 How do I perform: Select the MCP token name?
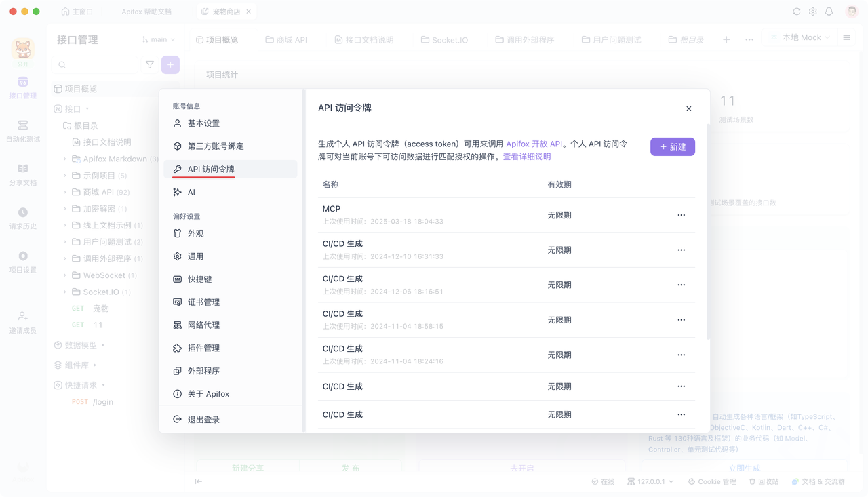pyautogui.click(x=332, y=209)
